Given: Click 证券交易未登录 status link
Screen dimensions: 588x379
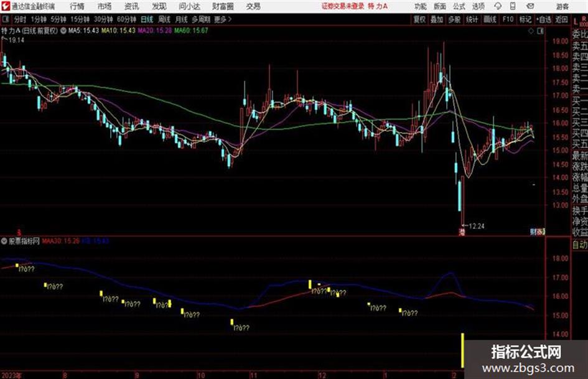Looking at the screenshot, I should click(343, 6).
